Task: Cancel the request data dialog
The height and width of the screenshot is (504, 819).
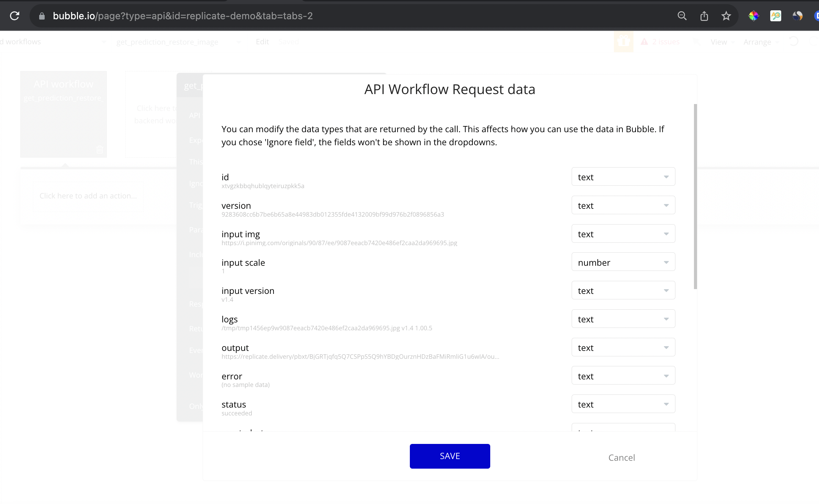Action: [x=621, y=457]
